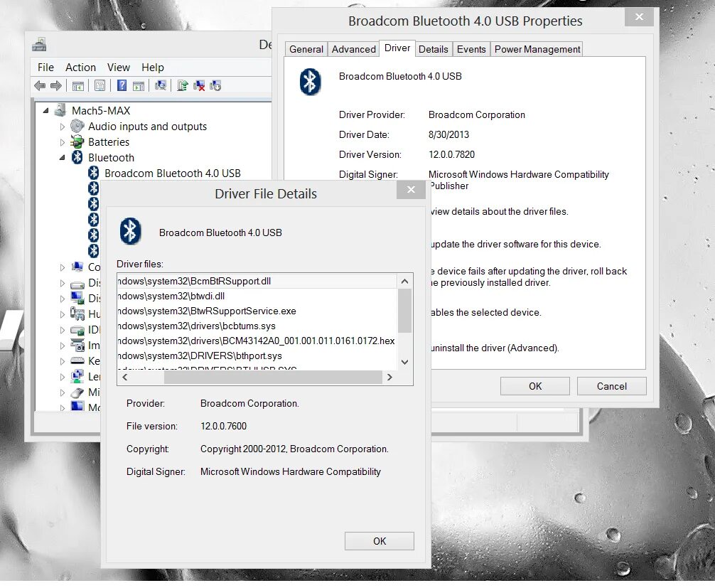Click OK in Bluetooth Properties dialog
Viewport: 715px width, 588px height.
535,386
